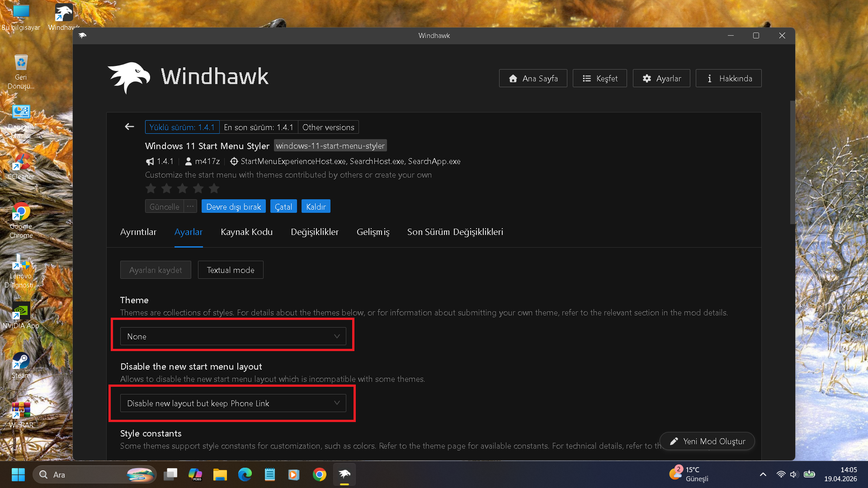The image size is (868, 488).
Task: Open the Gelişmiş tab
Action: click(x=373, y=232)
